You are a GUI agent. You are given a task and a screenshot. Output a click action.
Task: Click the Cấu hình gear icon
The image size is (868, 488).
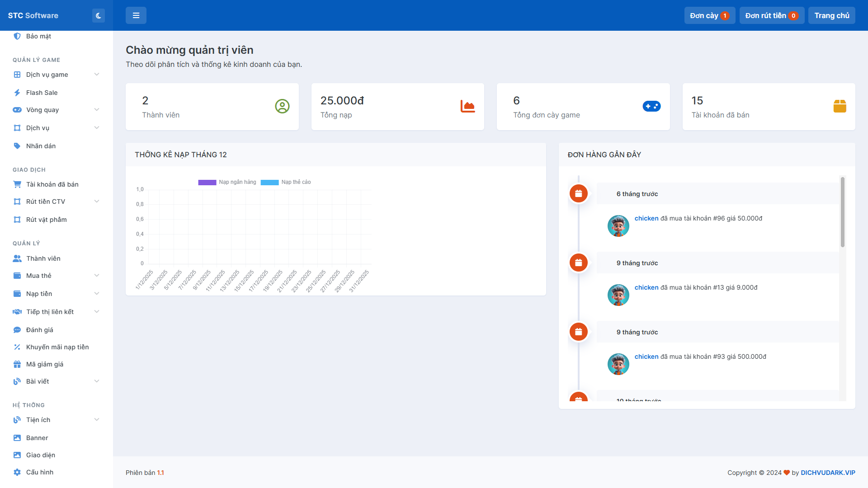pos(17,472)
